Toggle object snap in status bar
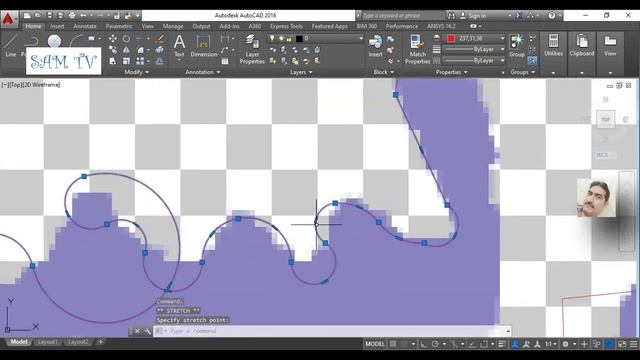The width and height of the screenshot is (640, 360). (x=484, y=344)
